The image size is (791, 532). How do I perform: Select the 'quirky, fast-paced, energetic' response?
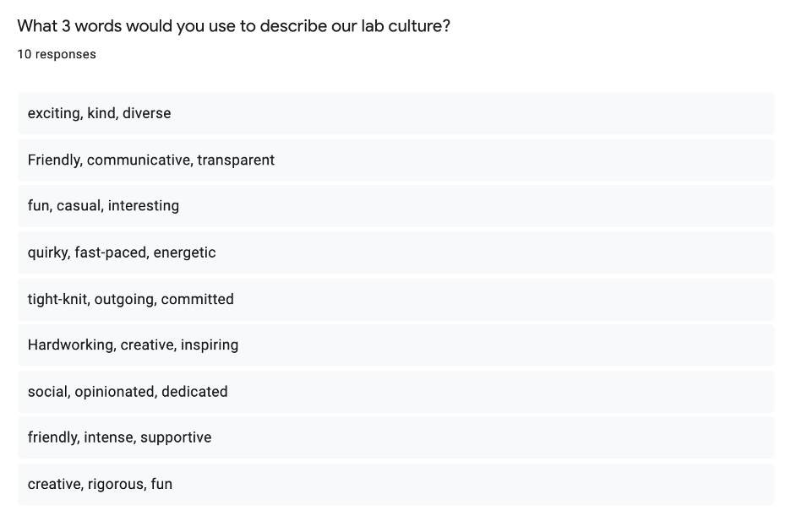395,252
